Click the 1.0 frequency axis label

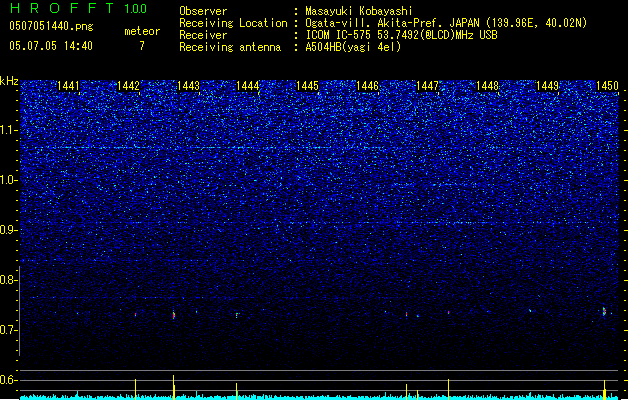click(x=8, y=180)
